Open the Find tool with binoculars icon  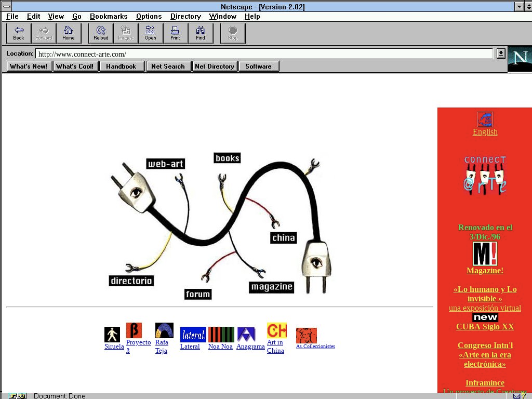pyautogui.click(x=201, y=33)
